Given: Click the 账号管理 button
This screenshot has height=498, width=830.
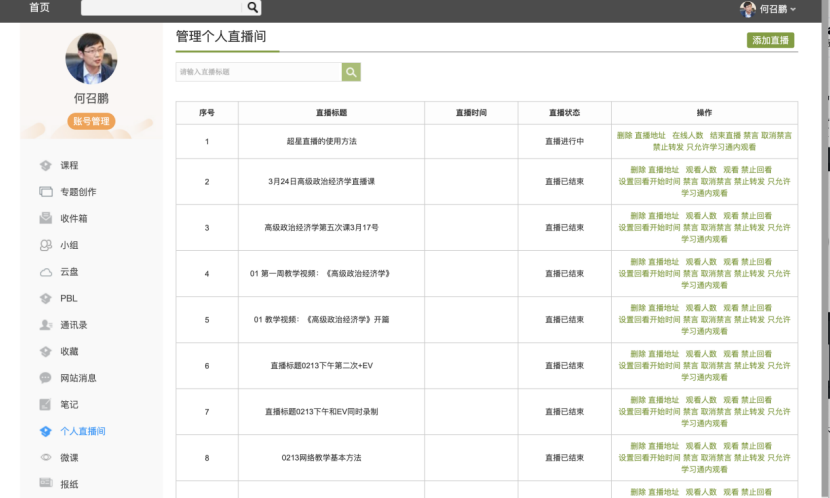Looking at the screenshot, I should [x=92, y=122].
